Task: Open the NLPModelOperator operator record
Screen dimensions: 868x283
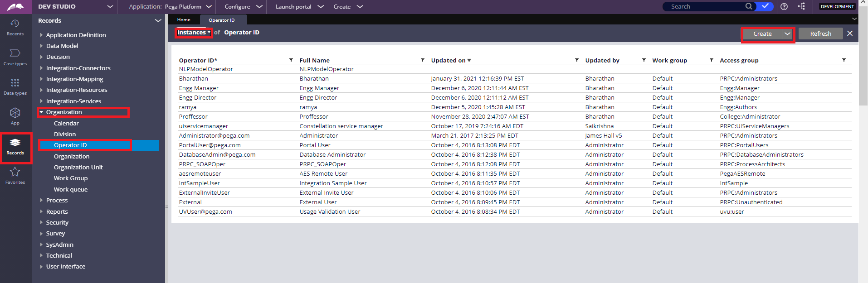Action: click(x=206, y=69)
